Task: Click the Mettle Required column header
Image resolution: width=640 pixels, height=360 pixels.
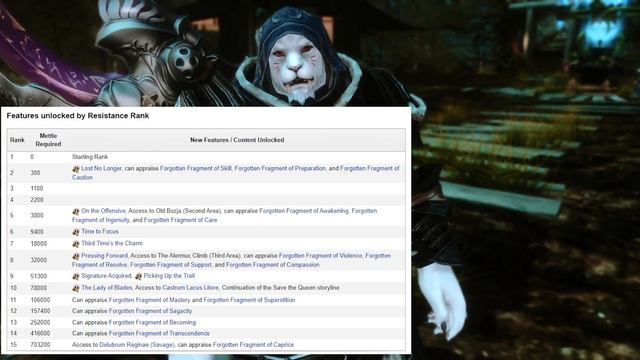Action: tap(48, 140)
